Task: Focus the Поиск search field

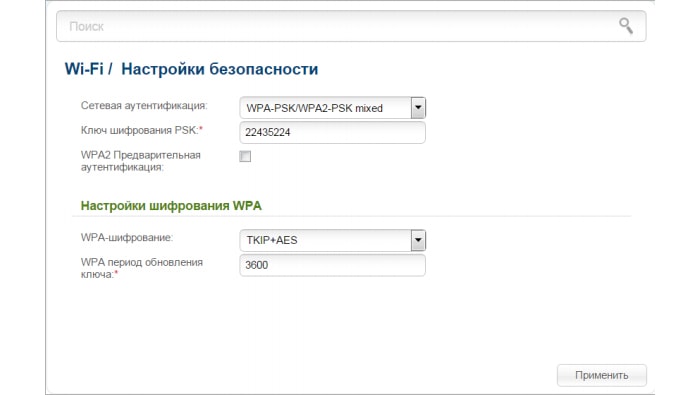Action: tap(351, 26)
